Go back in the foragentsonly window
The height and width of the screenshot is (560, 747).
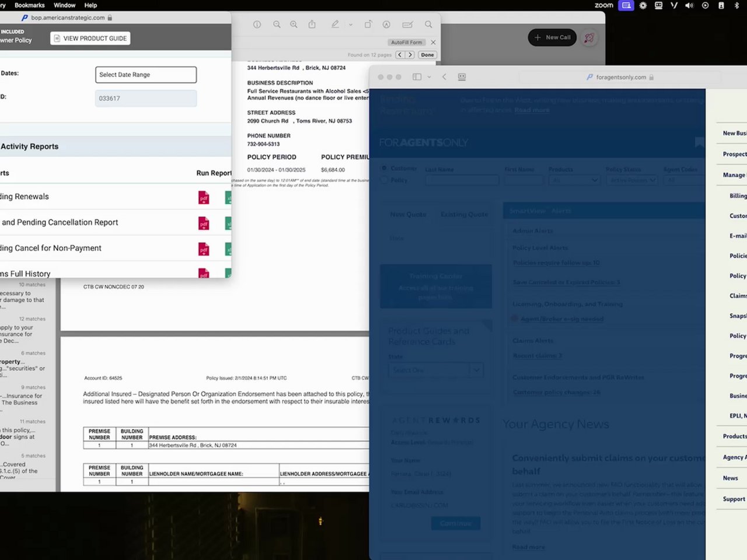click(444, 77)
